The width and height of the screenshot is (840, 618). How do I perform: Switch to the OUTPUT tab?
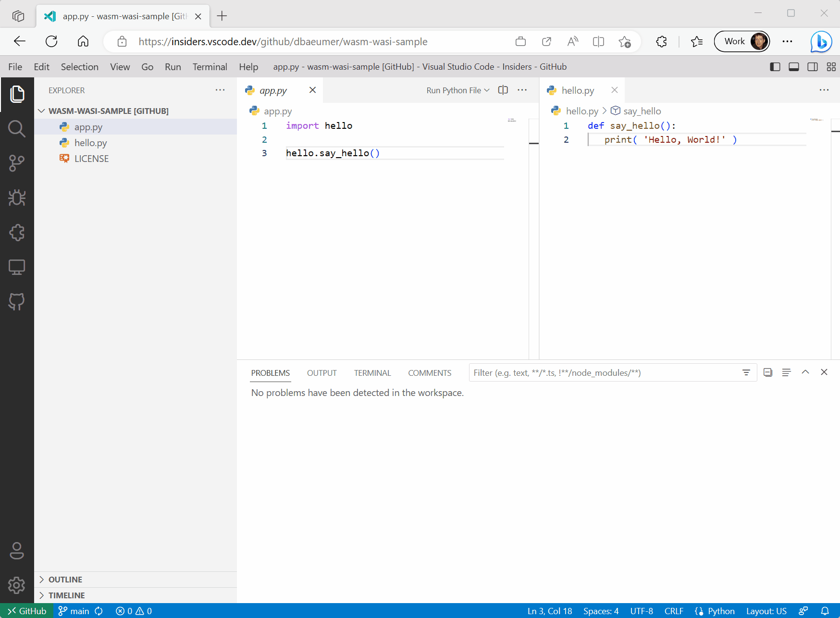pyautogui.click(x=321, y=372)
